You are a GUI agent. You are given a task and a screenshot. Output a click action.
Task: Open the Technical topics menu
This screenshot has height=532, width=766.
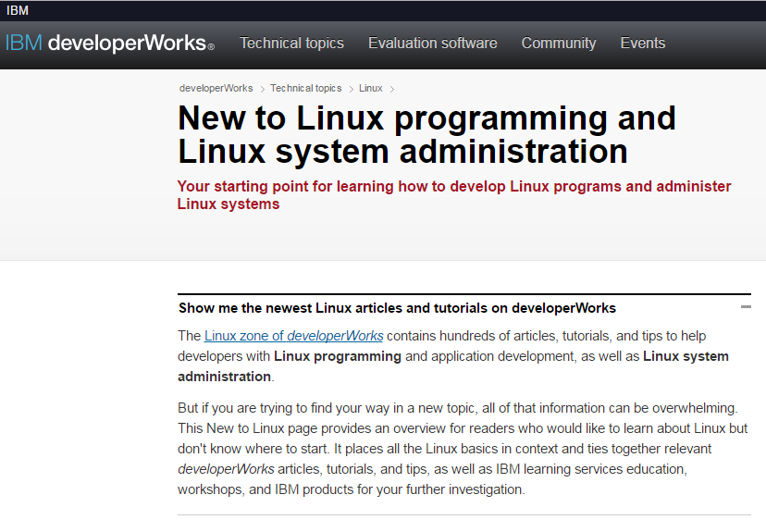click(x=291, y=43)
